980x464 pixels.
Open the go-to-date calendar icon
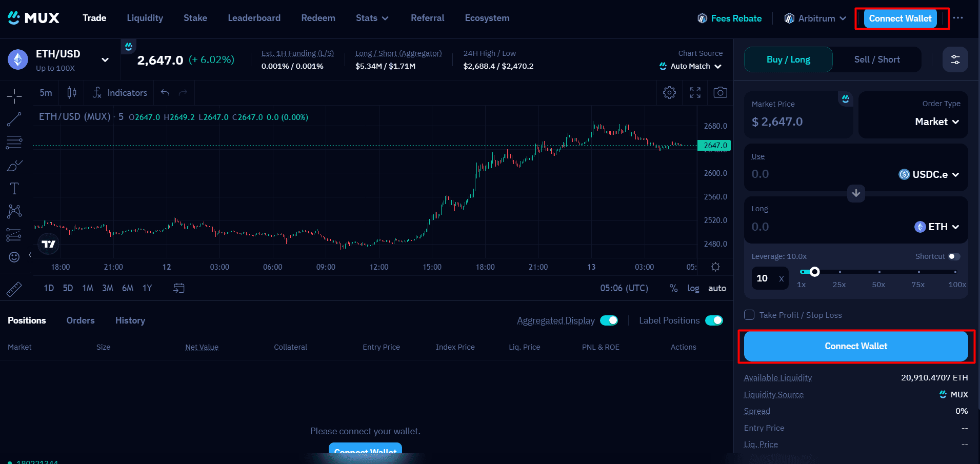(178, 288)
